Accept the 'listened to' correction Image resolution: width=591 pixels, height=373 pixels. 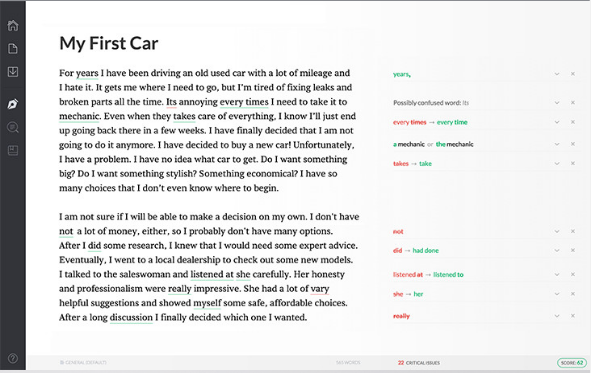pyautogui.click(x=448, y=275)
